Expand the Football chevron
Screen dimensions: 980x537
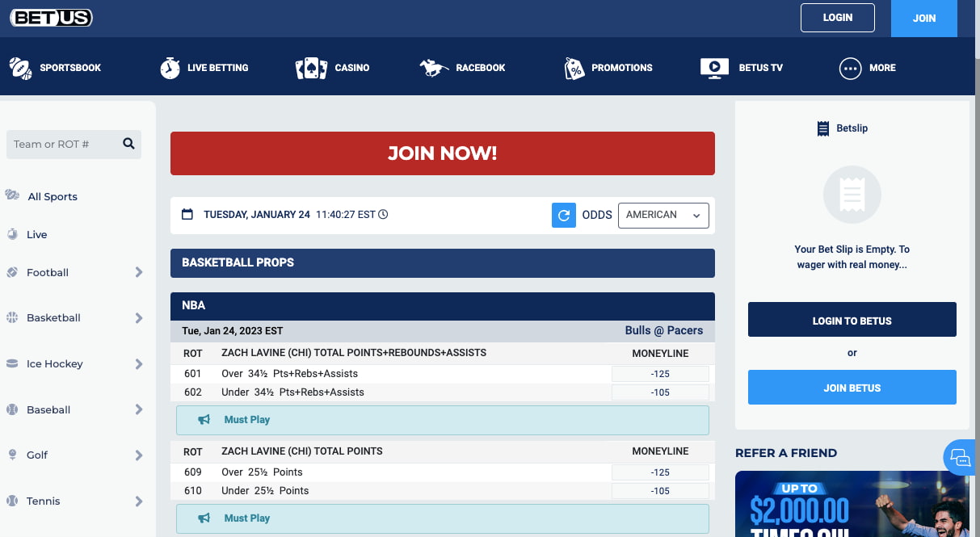pos(138,272)
